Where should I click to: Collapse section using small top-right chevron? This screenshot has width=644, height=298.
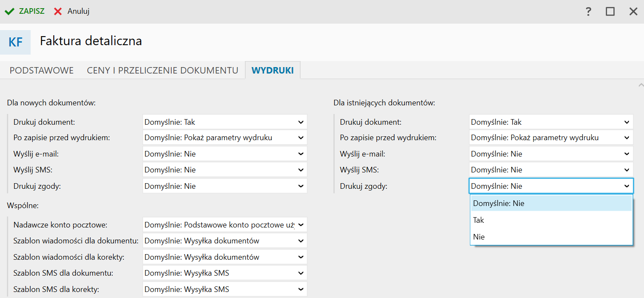pos(641,85)
